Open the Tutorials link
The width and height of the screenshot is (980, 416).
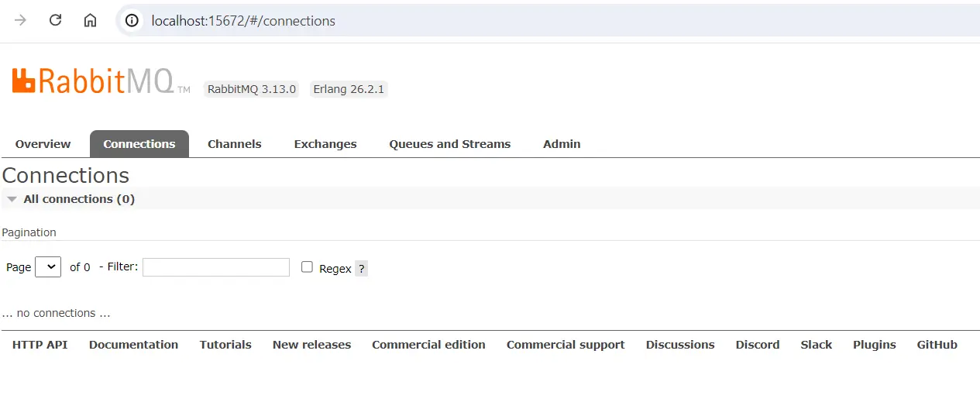coord(225,345)
